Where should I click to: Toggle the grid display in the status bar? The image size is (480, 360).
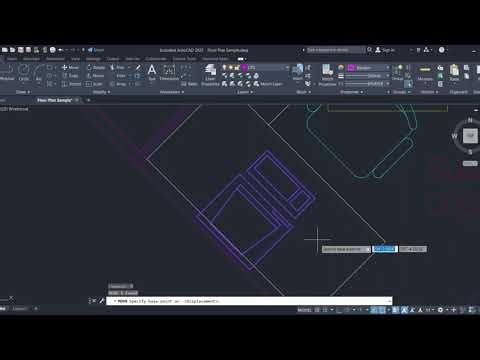(x=317, y=310)
